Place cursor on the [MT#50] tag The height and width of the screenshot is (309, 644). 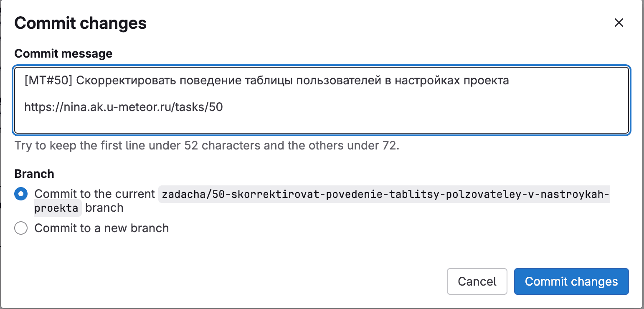49,81
